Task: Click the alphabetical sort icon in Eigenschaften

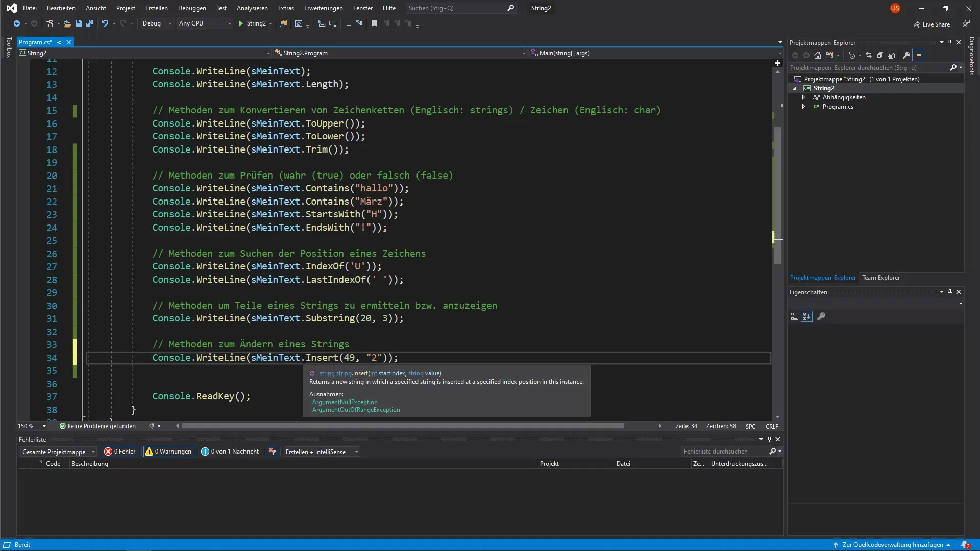Action: pos(806,316)
